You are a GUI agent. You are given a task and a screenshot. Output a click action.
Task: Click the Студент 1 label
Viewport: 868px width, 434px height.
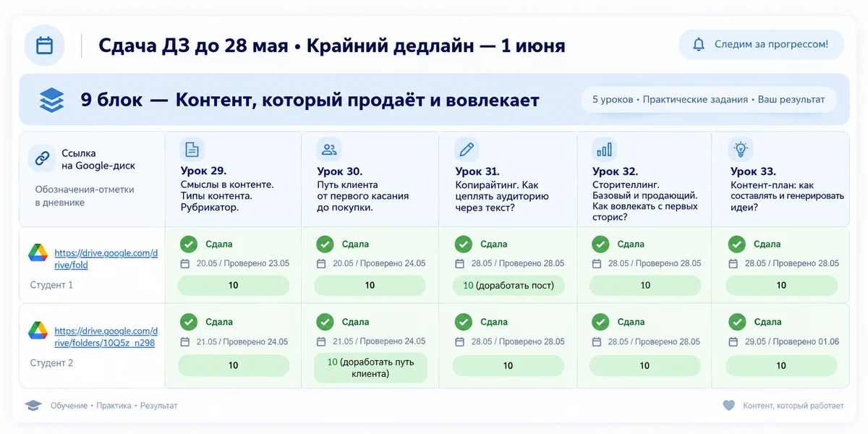[51, 285]
